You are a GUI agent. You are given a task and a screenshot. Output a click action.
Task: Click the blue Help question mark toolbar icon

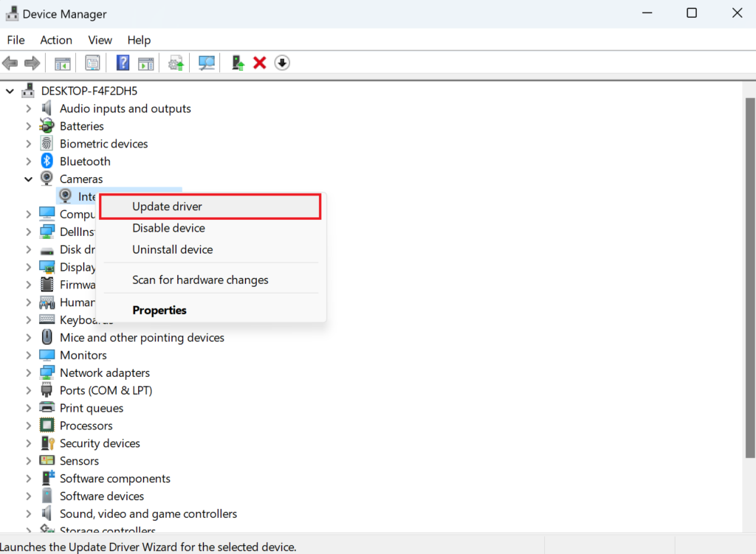[x=123, y=63]
